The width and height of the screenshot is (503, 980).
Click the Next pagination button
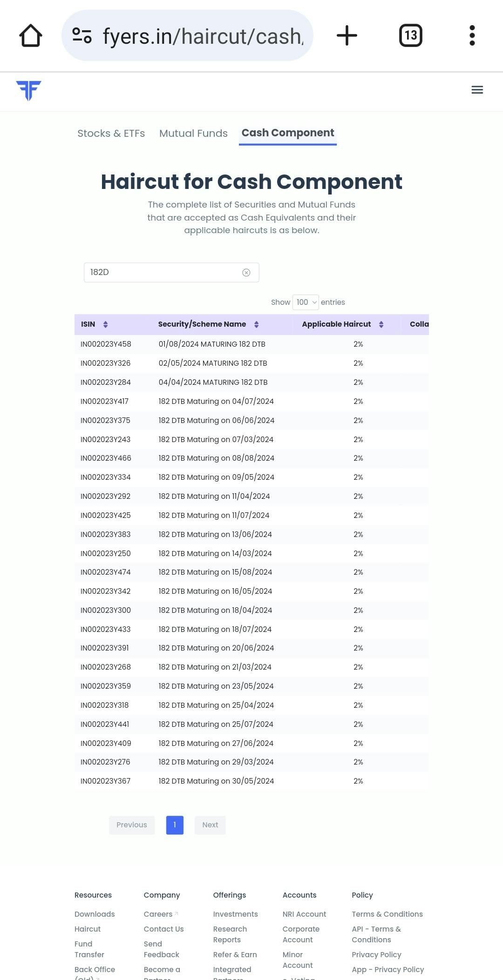(210, 825)
